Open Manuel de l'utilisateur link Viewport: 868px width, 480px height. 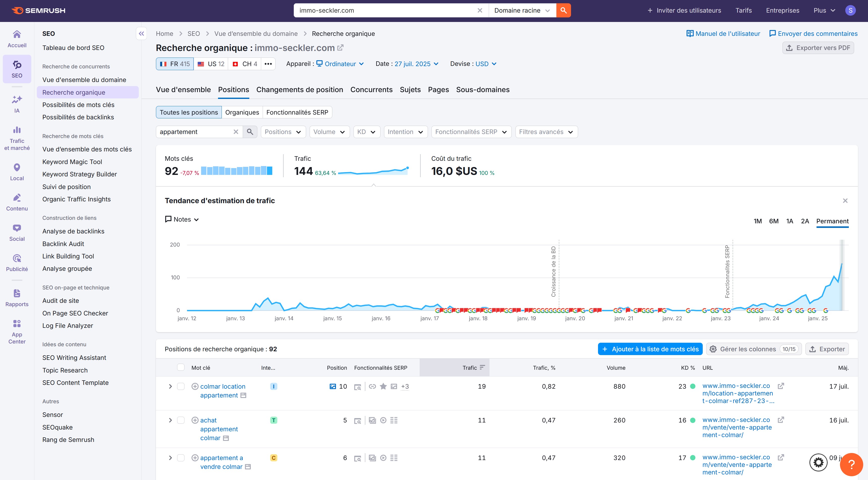coord(723,33)
